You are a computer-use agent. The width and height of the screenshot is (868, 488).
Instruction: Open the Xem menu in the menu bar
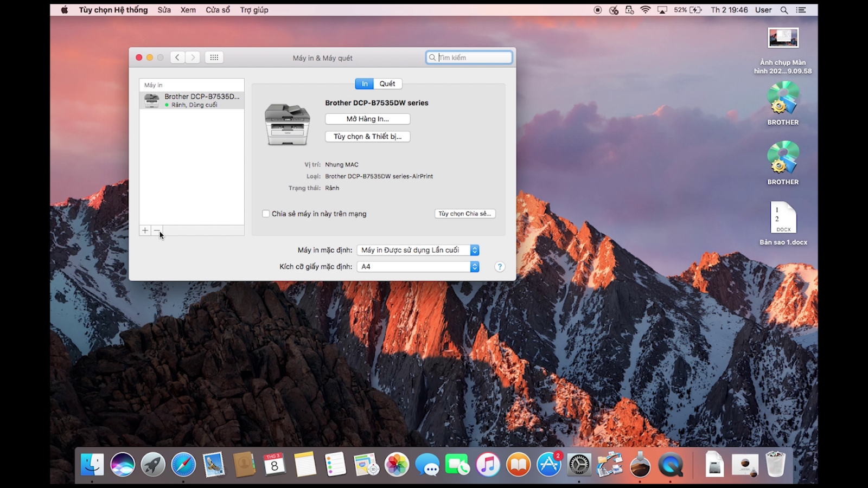pos(188,9)
